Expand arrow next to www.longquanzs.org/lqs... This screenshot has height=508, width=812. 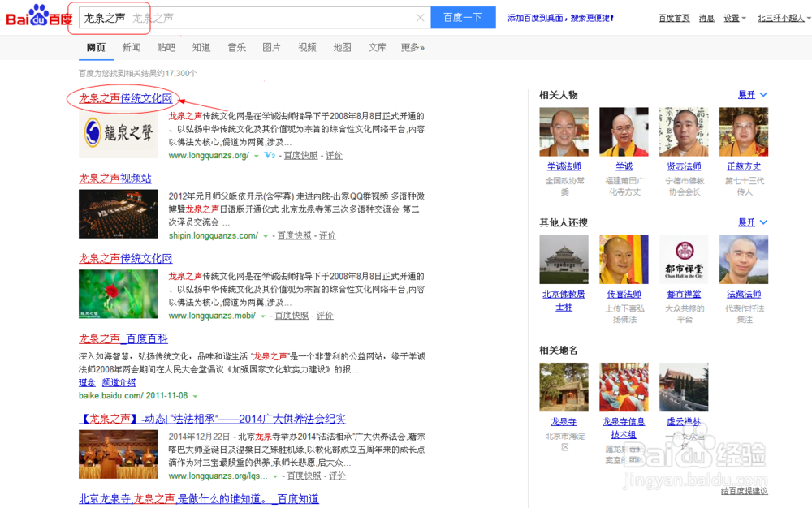(275, 476)
